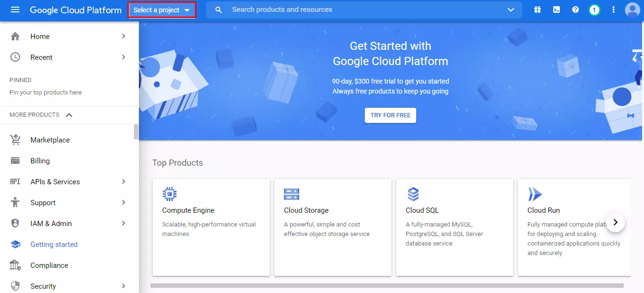This screenshot has height=293, width=644.
Task: Go to Home in the sidebar
Action: tap(40, 36)
